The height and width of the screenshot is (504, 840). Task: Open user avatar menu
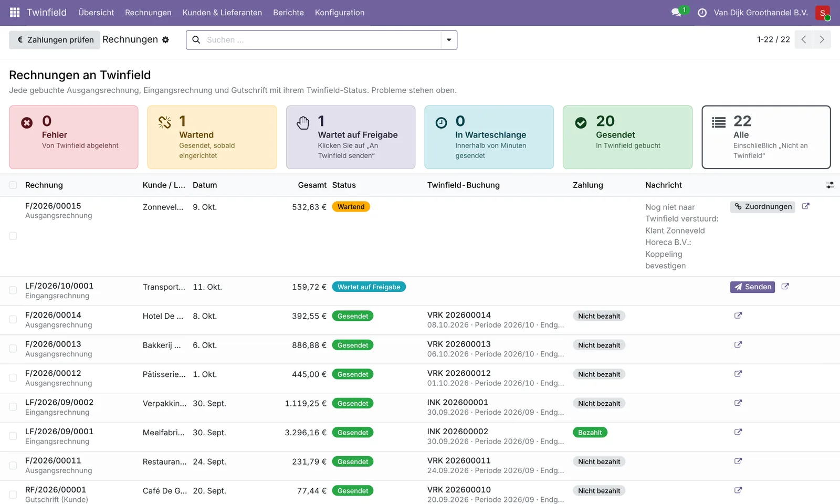tap(823, 13)
